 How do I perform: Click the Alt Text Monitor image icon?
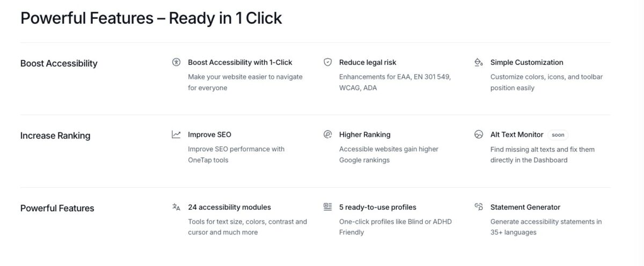[x=479, y=135]
